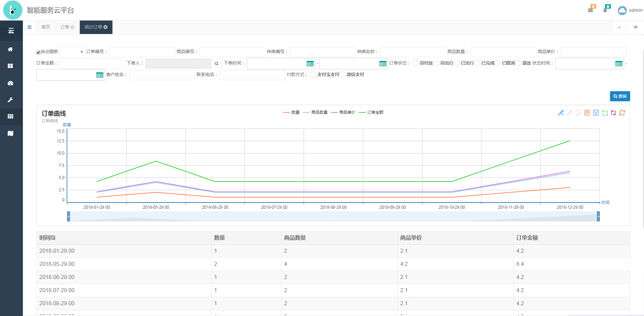
Task: Click the home icon in sidebar
Action: click(x=10, y=49)
